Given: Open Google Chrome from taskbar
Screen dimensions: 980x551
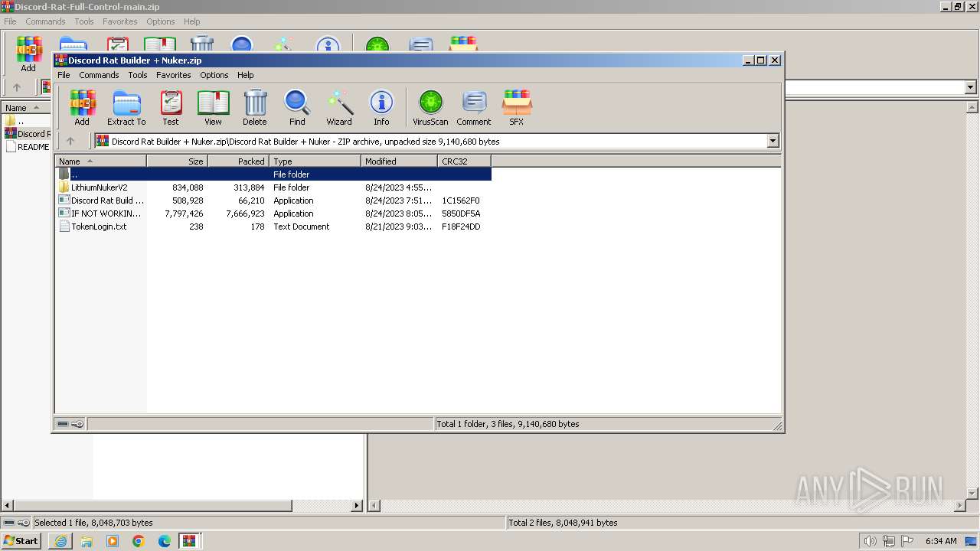Looking at the screenshot, I should click(139, 541).
